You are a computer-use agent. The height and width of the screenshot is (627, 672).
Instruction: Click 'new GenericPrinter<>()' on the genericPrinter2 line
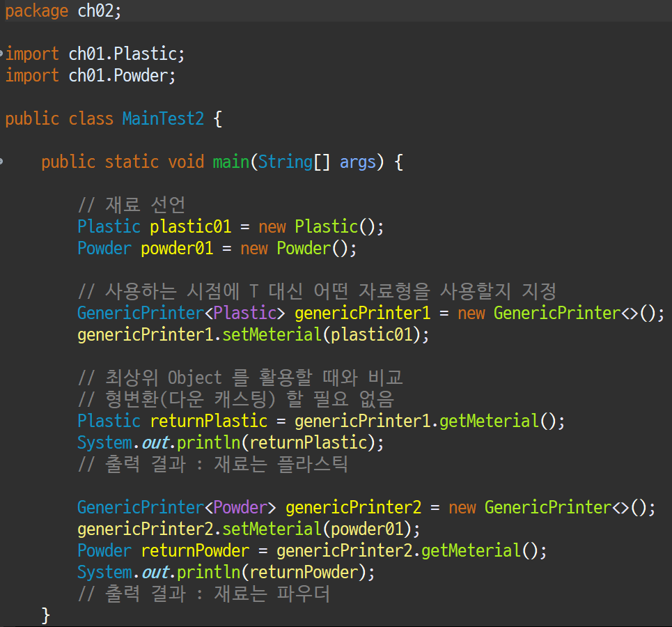point(552,507)
